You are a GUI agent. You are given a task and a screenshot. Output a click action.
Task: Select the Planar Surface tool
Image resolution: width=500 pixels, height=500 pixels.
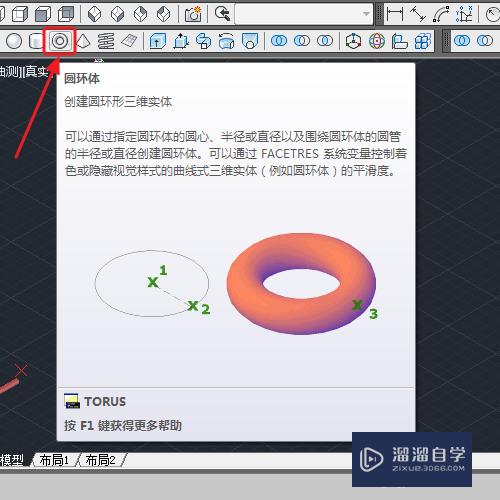[129, 41]
